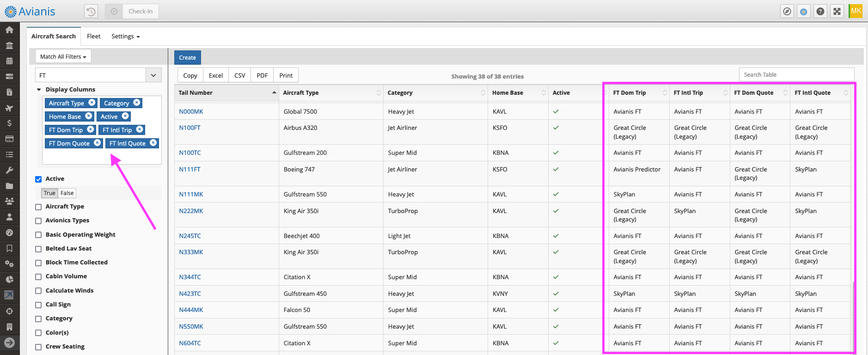
Task: Open aircraft N423TC link
Action: pyautogui.click(x=190, y=294)
